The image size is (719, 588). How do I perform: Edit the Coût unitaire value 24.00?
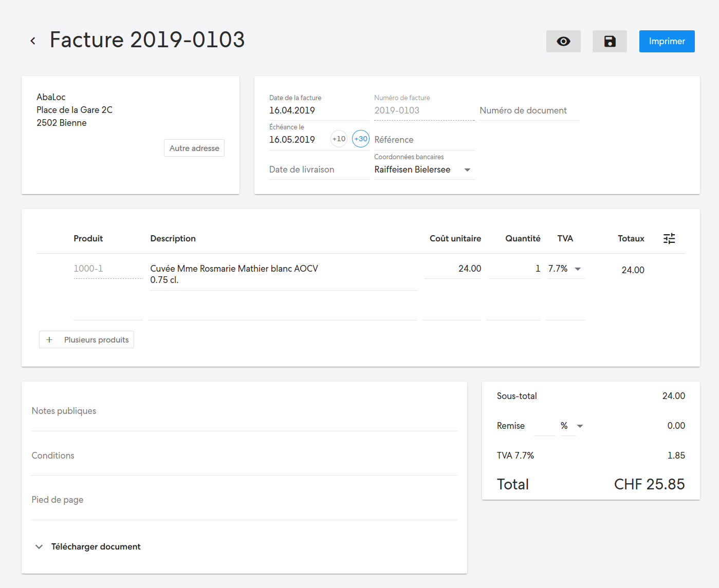(453, 269)
